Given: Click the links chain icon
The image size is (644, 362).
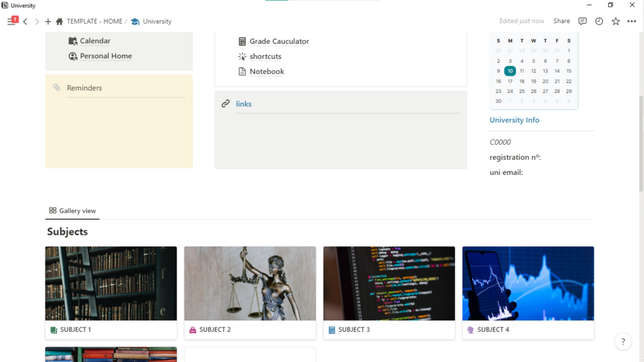Looking at the screenshot, I should pos(226,103).
